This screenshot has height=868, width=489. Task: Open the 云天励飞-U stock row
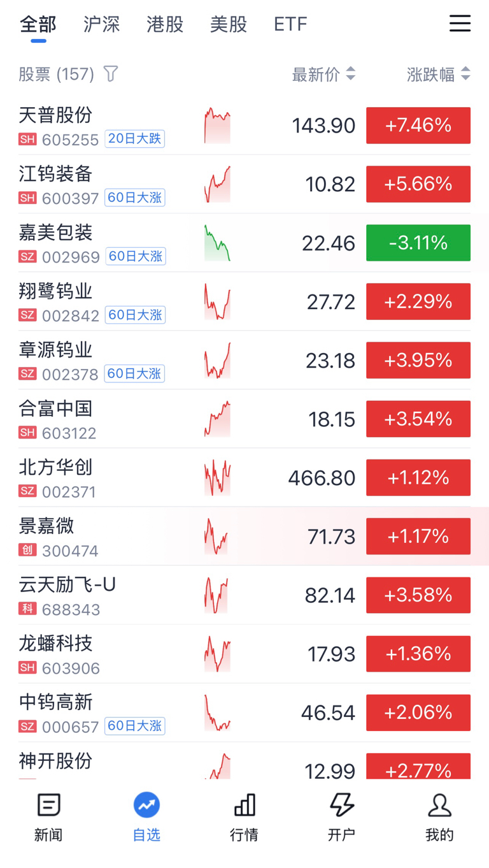(x=244, y=595)
